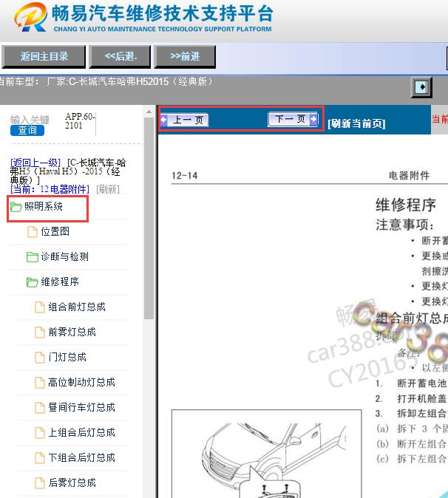Click the panel collapse arrow icon in gray bar
Screen dimensions: 448x498
pos(421,87)
